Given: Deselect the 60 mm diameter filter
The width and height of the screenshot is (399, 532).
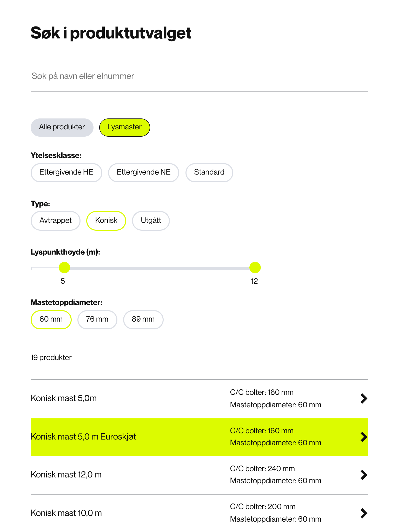Looking at the screenshot, I should point(51,320).
